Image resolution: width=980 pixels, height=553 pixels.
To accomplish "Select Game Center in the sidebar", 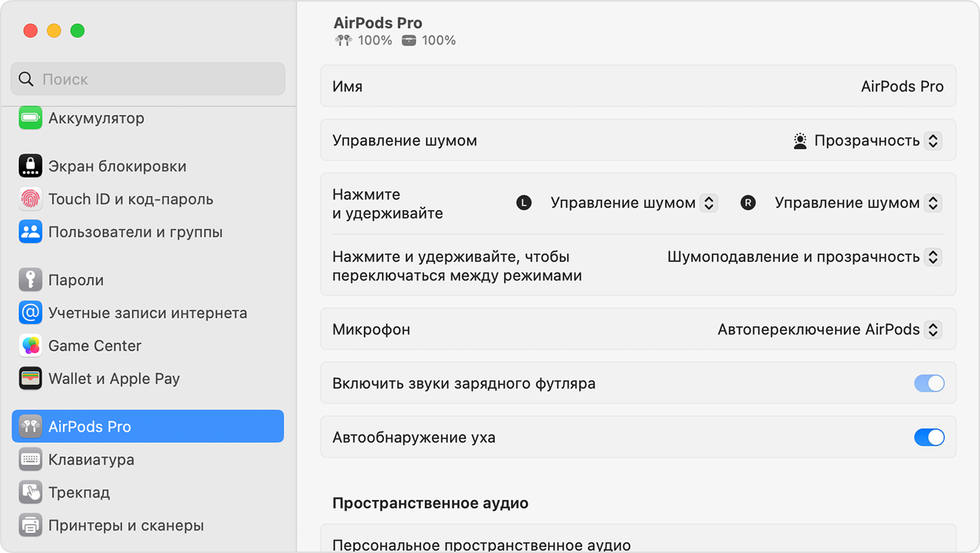I will click(148, 346).
